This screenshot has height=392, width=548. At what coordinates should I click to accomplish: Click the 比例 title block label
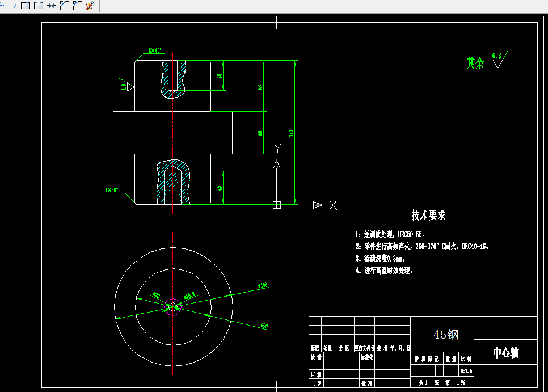pos(466,359)
